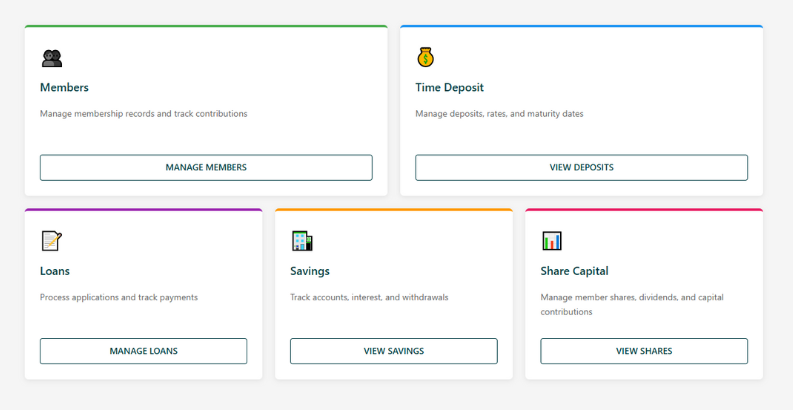Click the Time Deposit money bag icon
This screenshot has width=793, height=410.
(425, 57)
